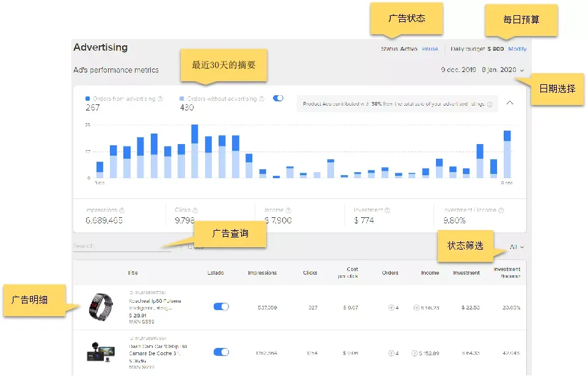Collapse the performance chart panel
Image resolution: width=588 pixels, height=376 pixels.
point(510,103)
